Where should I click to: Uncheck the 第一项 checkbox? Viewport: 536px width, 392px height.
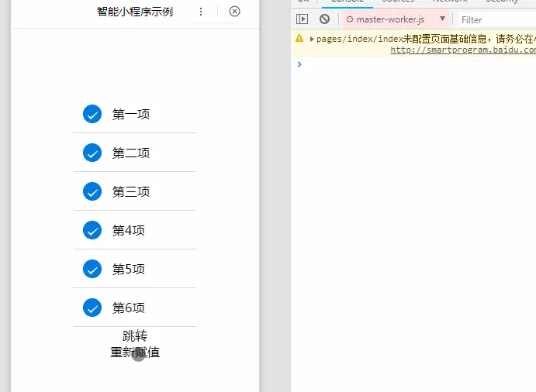(92, 114)
